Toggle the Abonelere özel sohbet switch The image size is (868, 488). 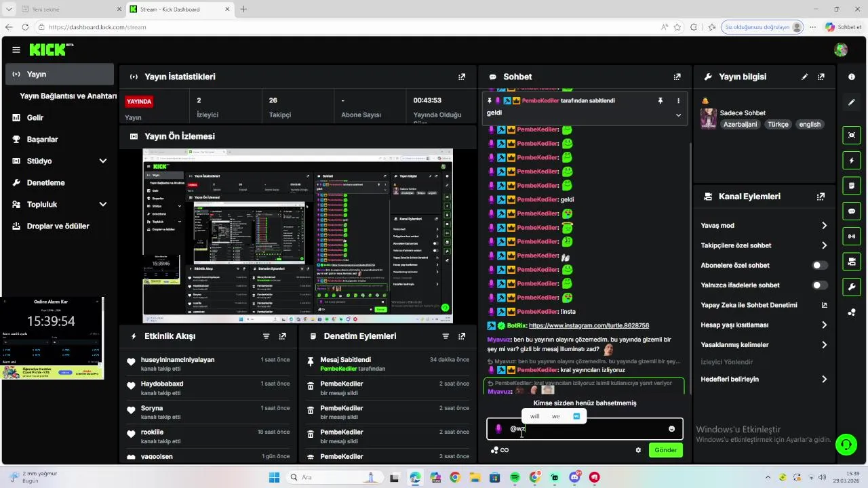pos(821,265)
